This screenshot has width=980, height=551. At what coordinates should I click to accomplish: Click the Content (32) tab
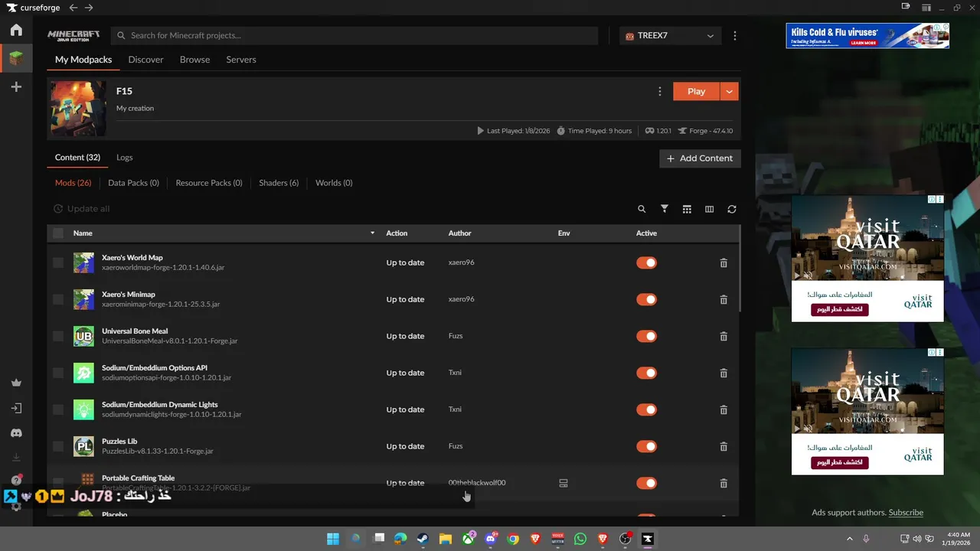(77, 158)
